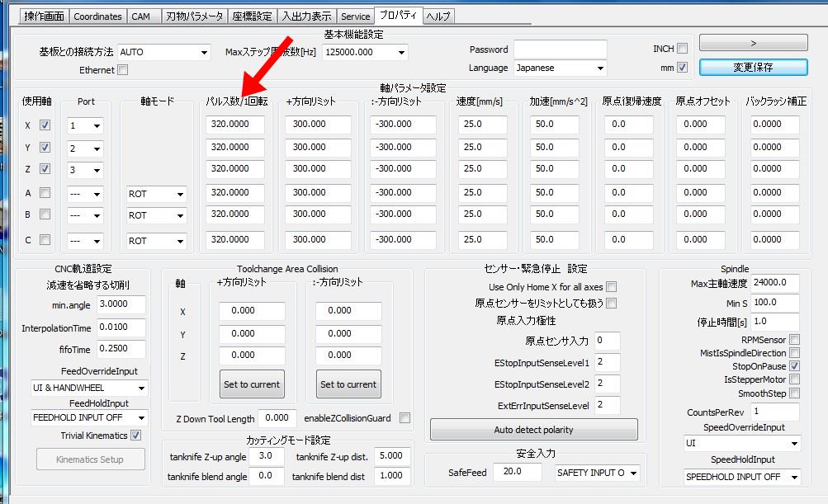
Task: Toggle the INCH units checkbox
Action: pos(682,49)
